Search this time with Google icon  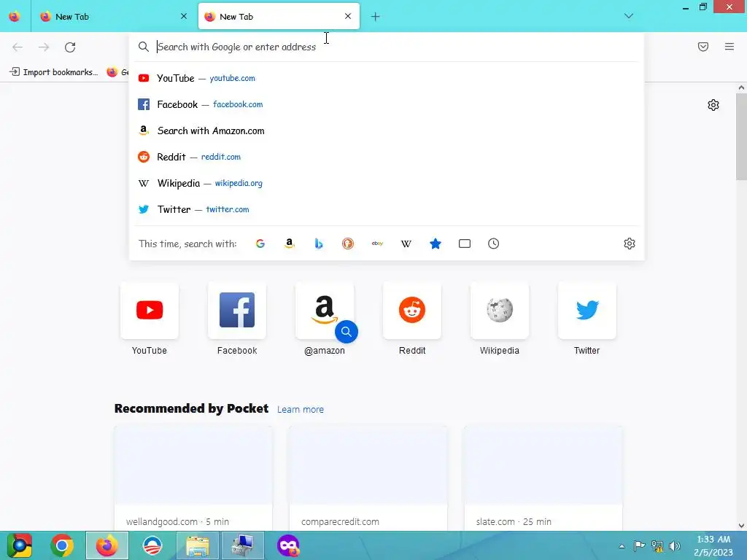[260, 244]
